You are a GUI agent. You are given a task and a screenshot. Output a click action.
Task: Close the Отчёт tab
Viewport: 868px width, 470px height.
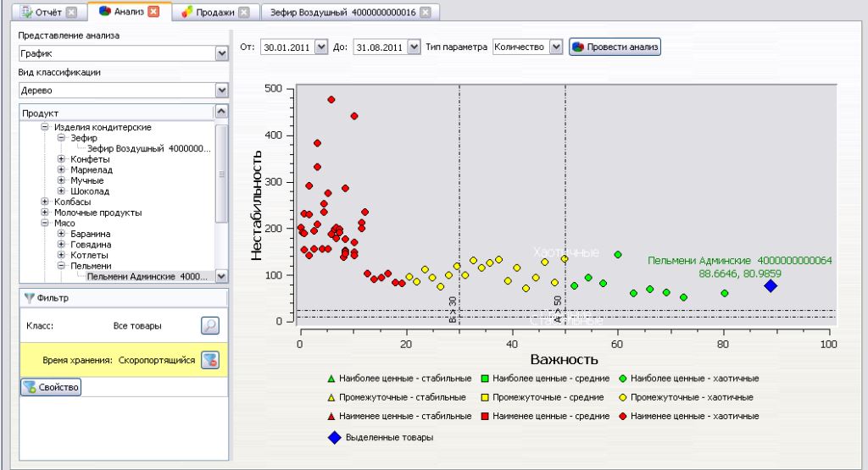(x=71, y=12)
